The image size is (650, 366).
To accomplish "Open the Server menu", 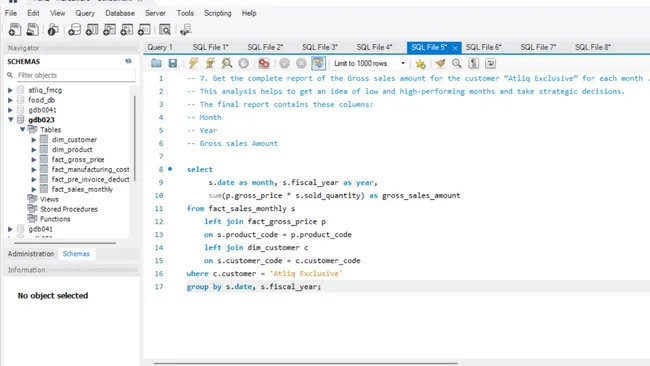I will pos(155,13).
